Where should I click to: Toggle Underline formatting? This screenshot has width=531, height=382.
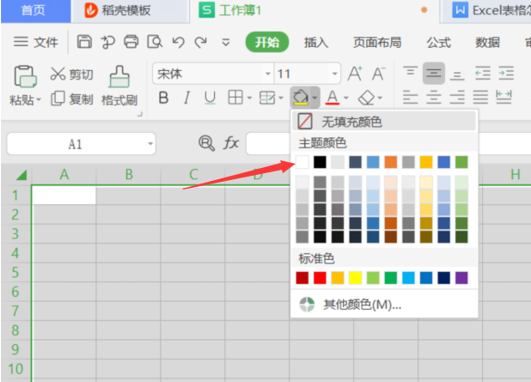click(x=210, y=98)
